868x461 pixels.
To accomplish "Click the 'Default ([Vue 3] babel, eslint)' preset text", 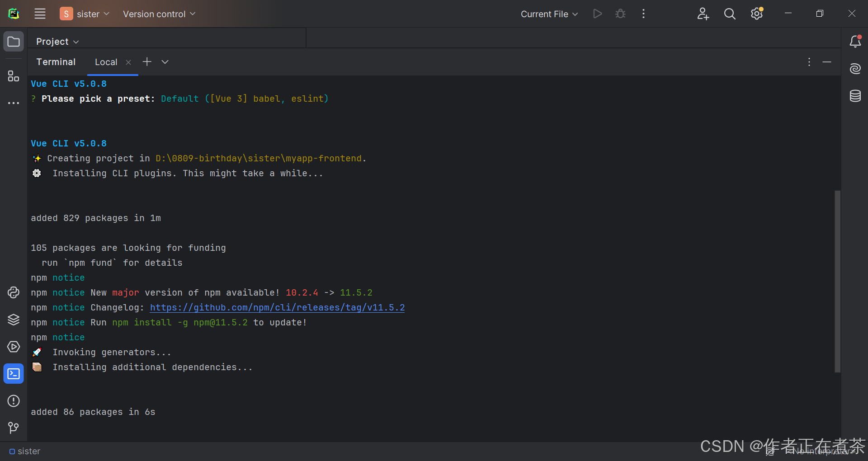I will (245, 99).
